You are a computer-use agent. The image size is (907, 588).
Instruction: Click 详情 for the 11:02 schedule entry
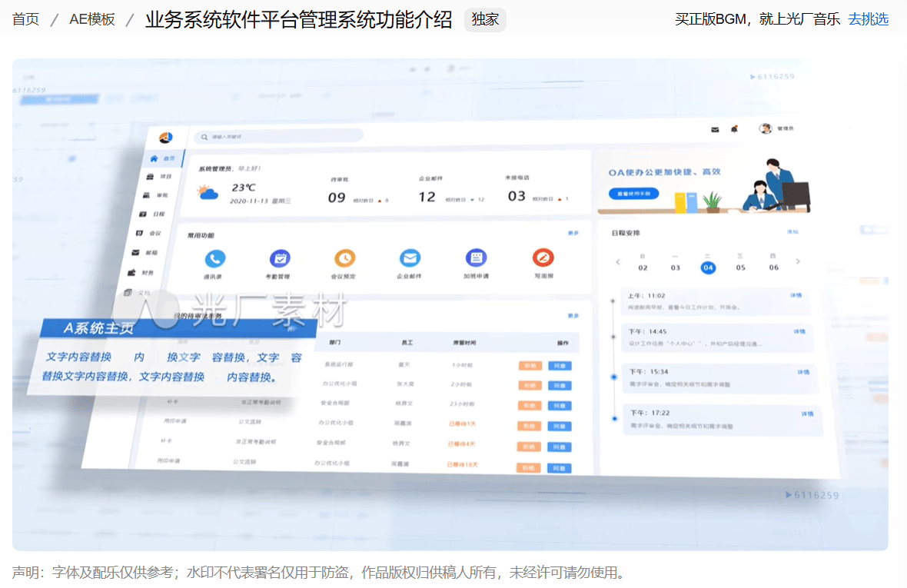796,295
